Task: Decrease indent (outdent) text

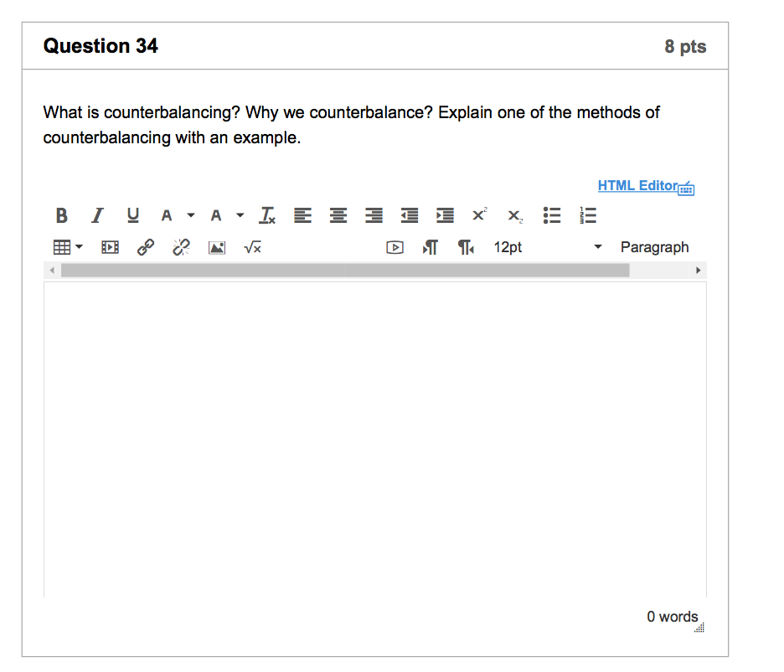Action: tap(410, 215)
